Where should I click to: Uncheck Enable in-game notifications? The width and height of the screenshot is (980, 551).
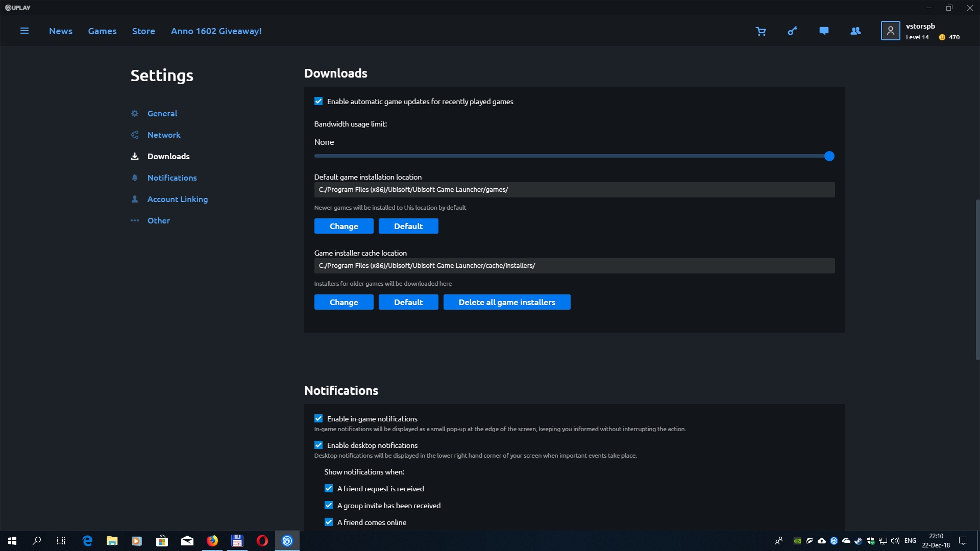[x=318, y=418]
